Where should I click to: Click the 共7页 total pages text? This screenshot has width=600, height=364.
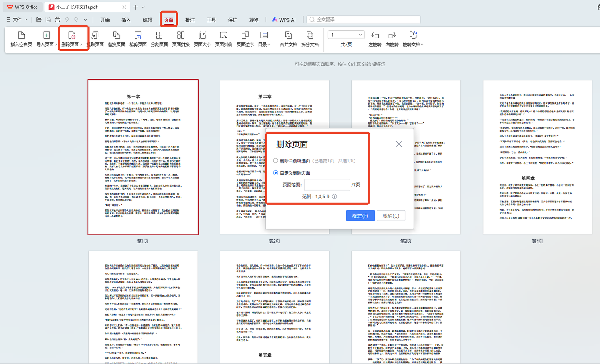tap(346, 45)
